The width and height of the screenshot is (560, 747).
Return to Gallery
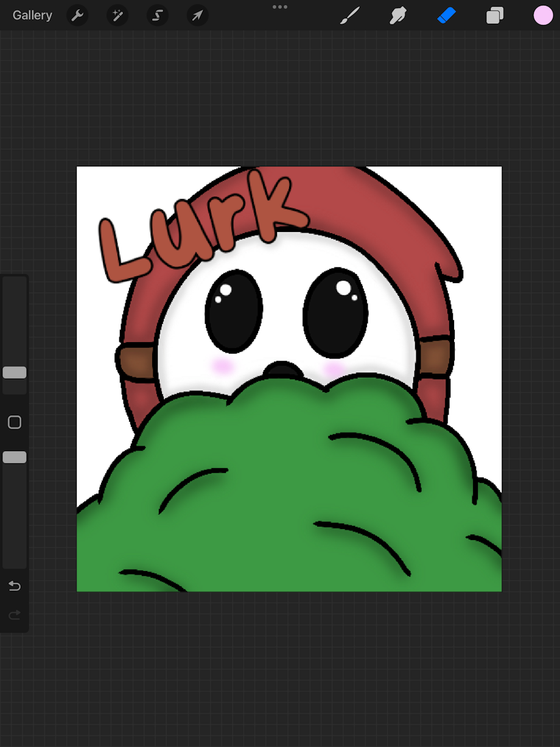(32, 15)
